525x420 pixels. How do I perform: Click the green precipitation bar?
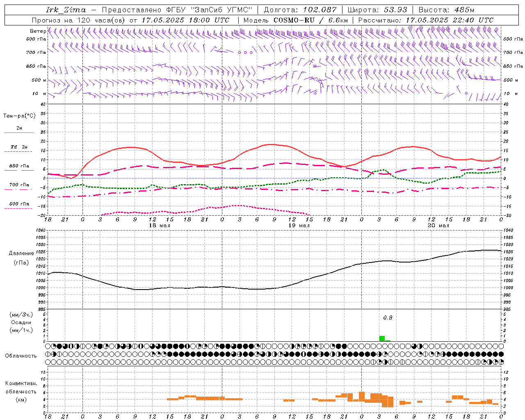(382, 338)
